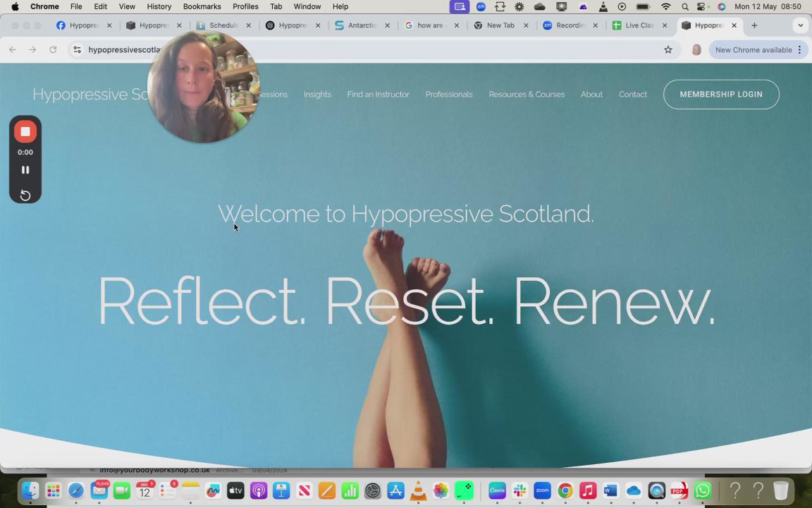Open the About nav link
The width and height of the screenshot is (812, 508).
pos(591,95)
